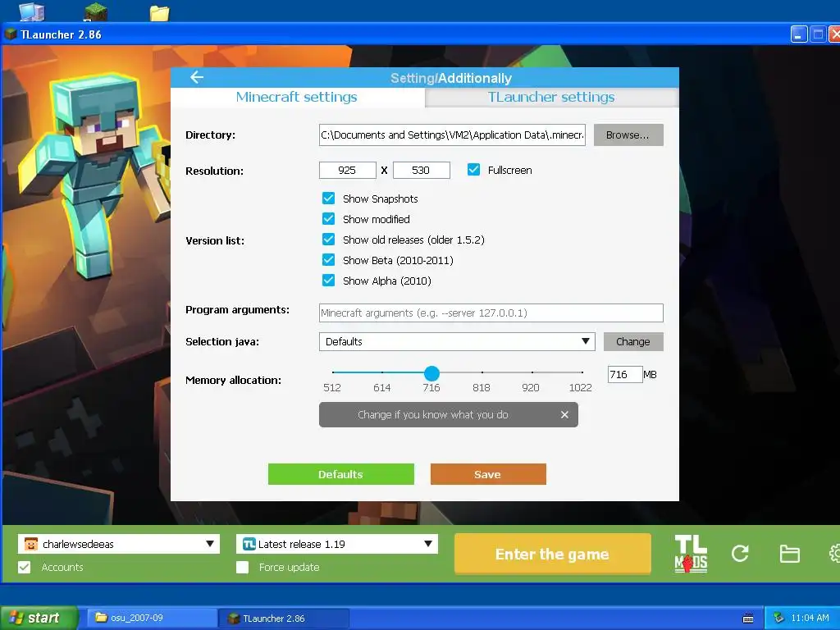Enable the Force update checkbox
840x630 pixels.
click(x=242, y=567)
